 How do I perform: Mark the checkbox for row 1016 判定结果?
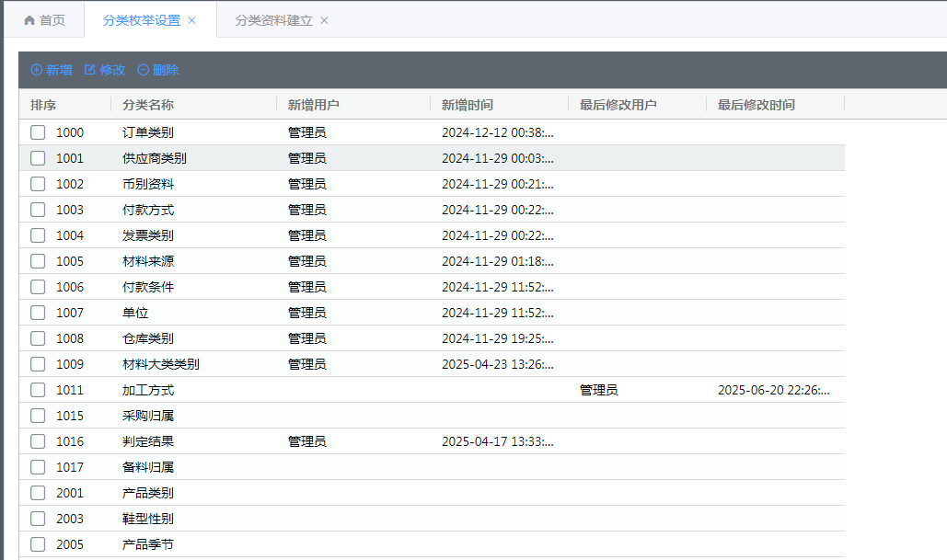coord(38,441)
